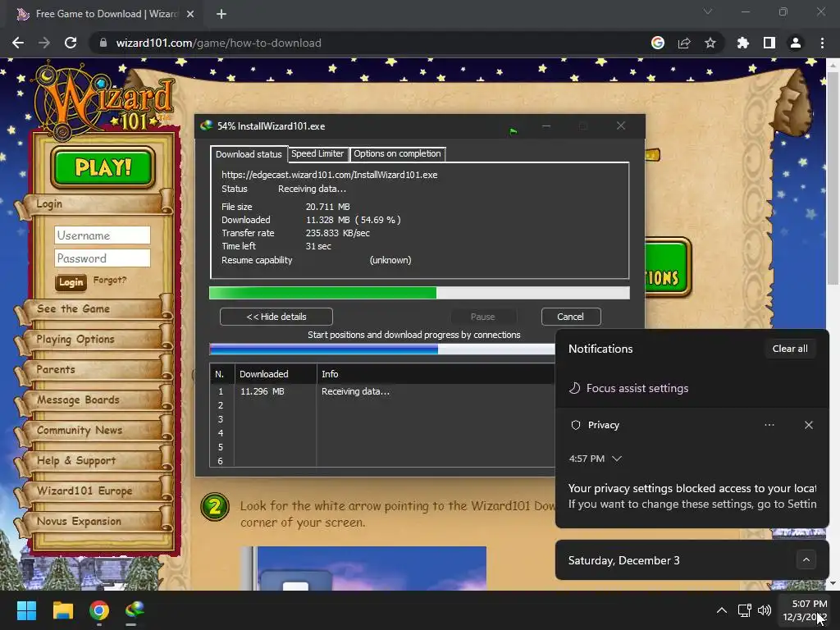Click the green PLAY! button
Viewport: 840px width, 630px height.
[103, 167]
